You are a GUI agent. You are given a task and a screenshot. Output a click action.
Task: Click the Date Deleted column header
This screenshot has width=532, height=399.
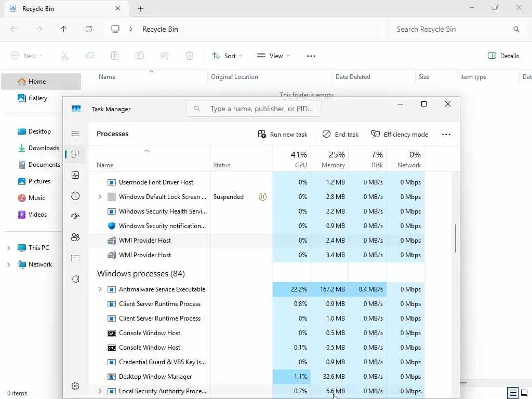[x=374, y=77]
